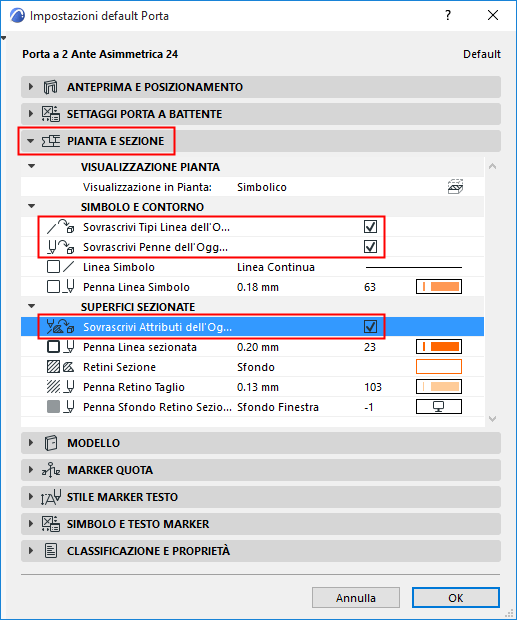Toggle Sovrascrivi Attributi dell'Oggetto checkbox

click(x=370, y=327)
